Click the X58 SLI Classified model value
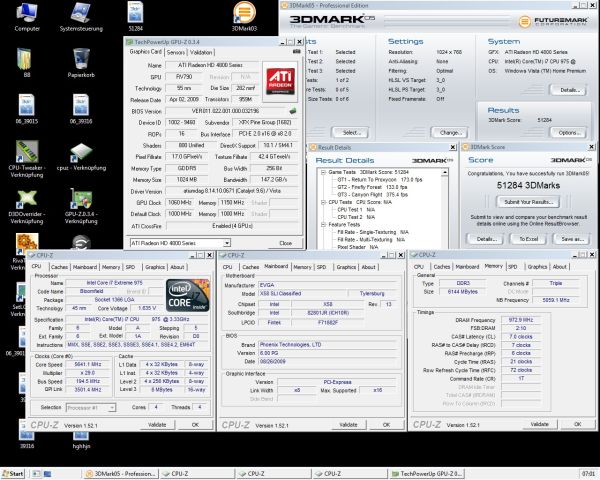The image size is (600, 480). [x=302, y=294]
